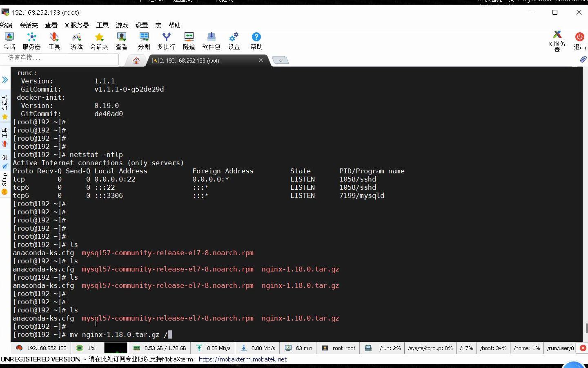
Task: Click the 查看 (View) toolbar icon
Action: point(122,41)
